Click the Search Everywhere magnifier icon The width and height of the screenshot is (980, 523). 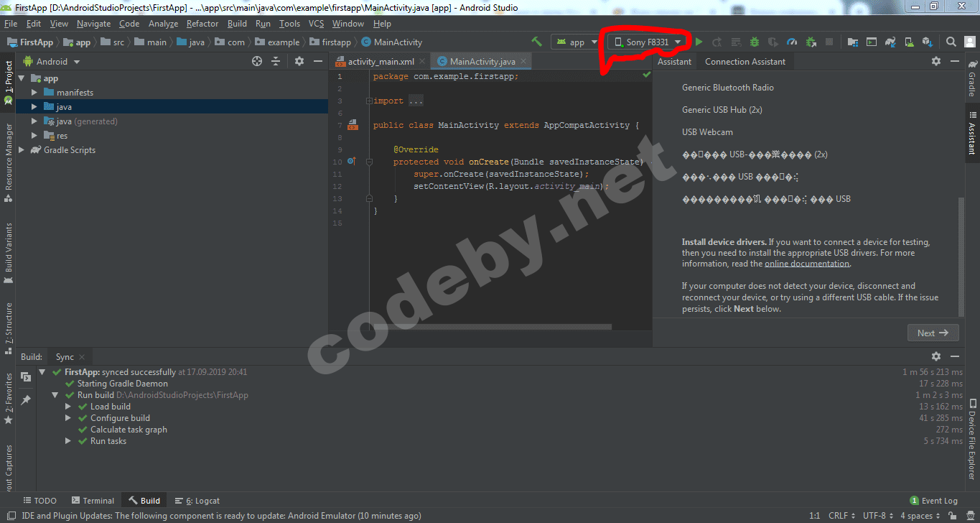(951, 42)
